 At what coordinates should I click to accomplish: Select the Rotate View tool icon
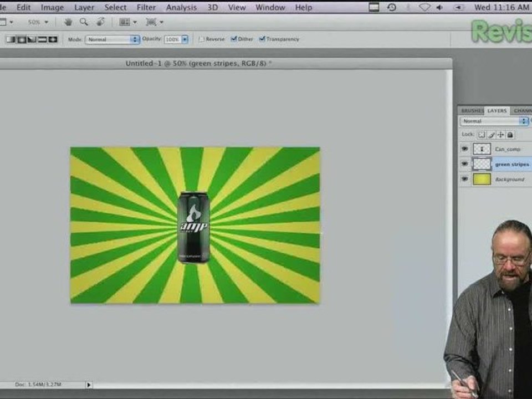click(100, 22)
